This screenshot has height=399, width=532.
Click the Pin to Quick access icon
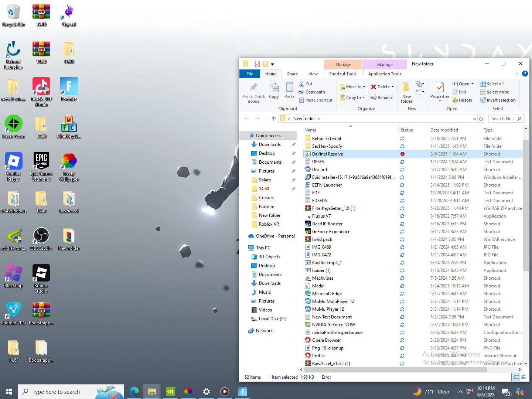pos(253,88)
